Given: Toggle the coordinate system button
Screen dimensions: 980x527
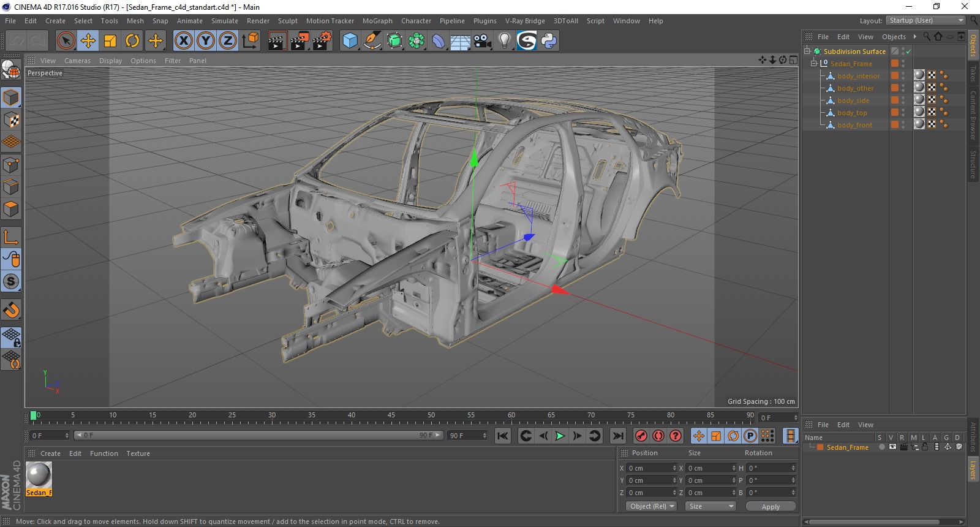Looking at the screenshot, I should [250, 41].
